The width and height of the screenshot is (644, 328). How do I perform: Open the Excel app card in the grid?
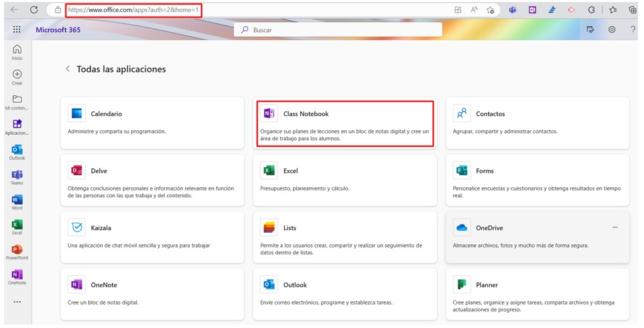coord(345,180)
